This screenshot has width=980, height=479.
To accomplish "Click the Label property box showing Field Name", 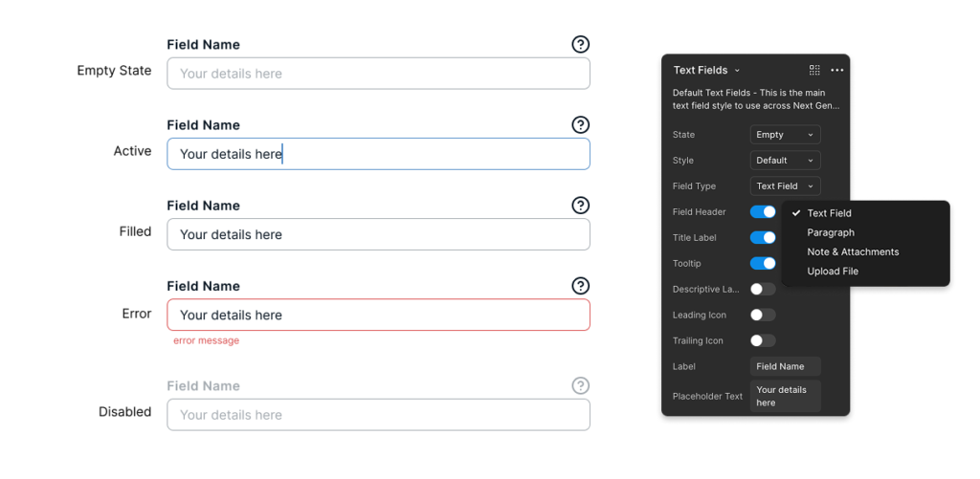I will [x=785, y=366].
